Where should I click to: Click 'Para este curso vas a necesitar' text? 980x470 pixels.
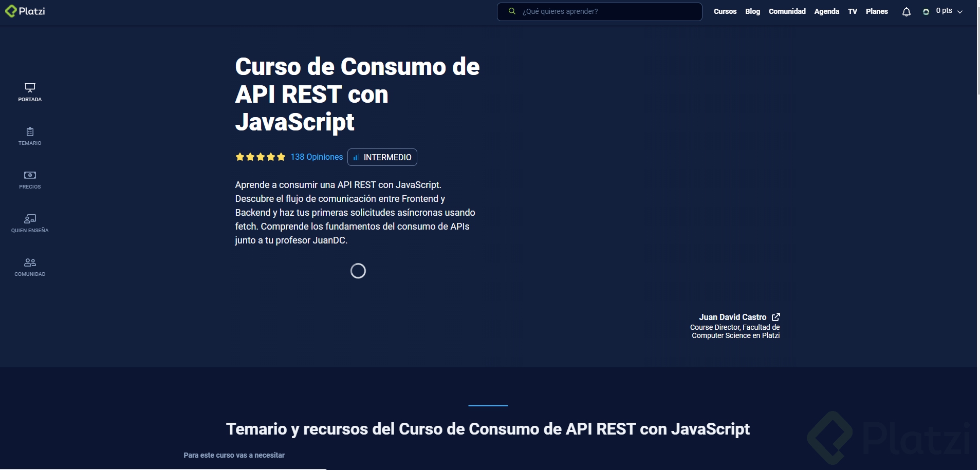click(x=234, y=455)
